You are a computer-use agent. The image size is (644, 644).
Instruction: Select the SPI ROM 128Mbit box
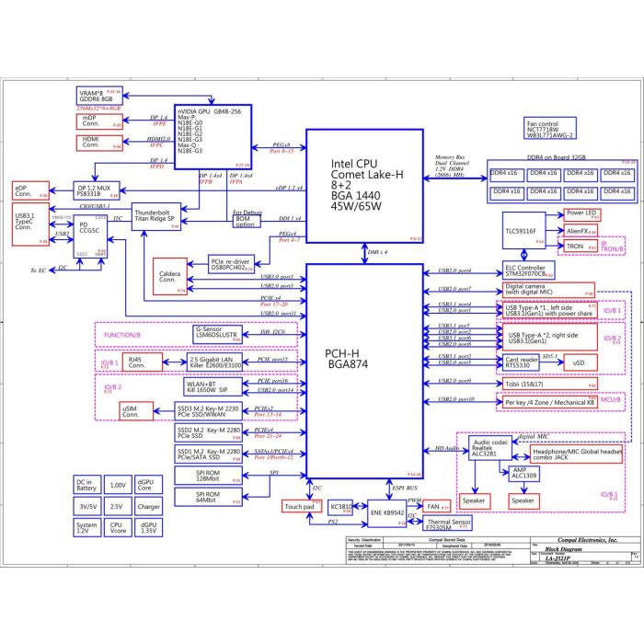tap(208, 476)
